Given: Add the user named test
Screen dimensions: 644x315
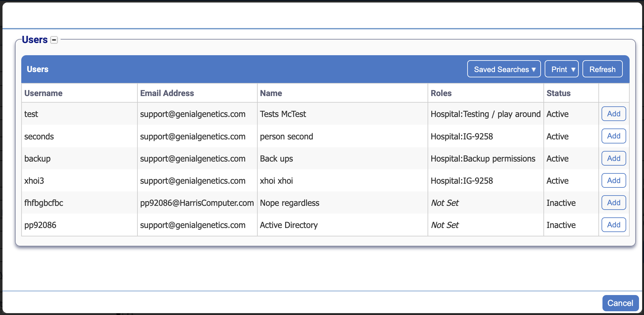Looking at the screenshot, I should (x=613, y=114).
